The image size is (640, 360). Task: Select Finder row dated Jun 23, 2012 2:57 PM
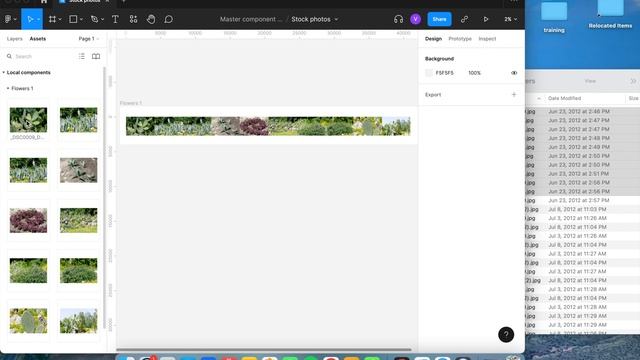[x=582, y=200]
